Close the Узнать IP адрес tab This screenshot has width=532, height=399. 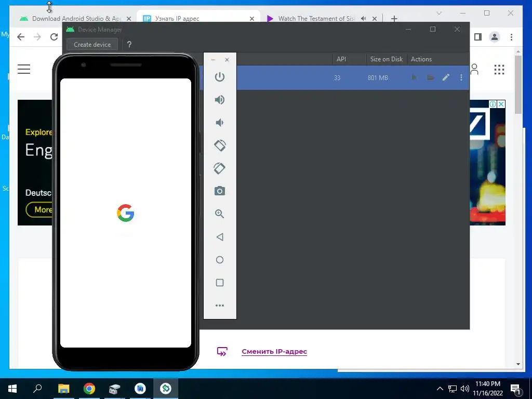click(x=252, y=19)
